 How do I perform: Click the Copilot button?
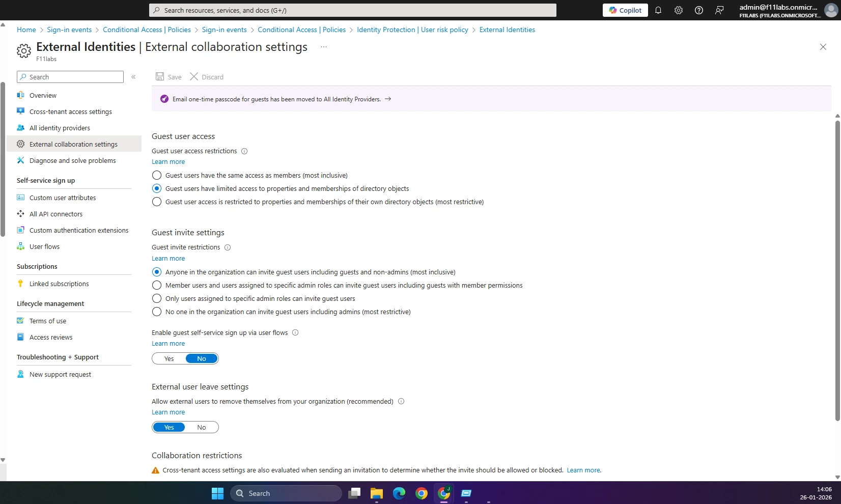pyautogui.click(x=625, y=10)
